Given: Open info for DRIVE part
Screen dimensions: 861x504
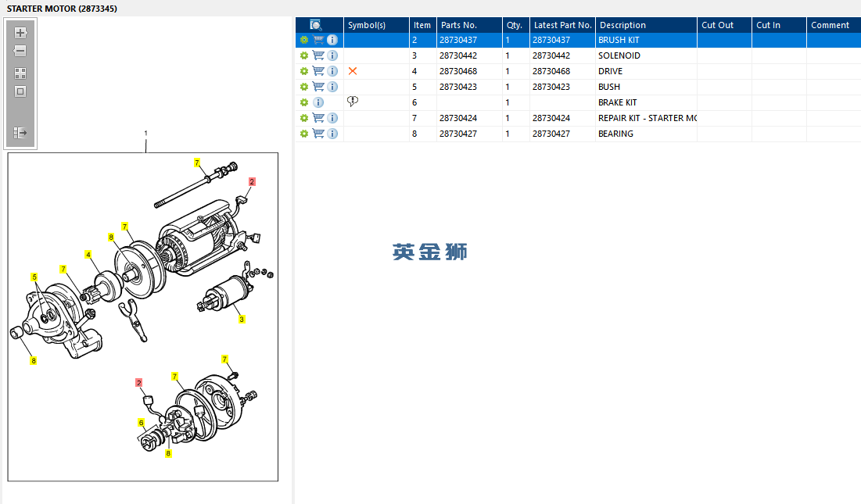Looking at the screenshot, I should (332, 71).
